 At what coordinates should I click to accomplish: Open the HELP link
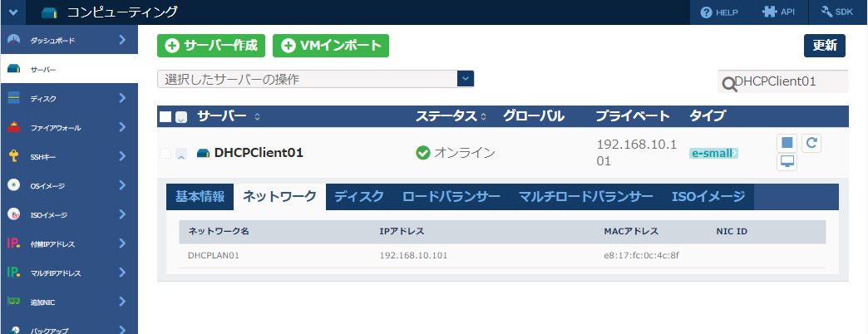click(x=719, y=12)
